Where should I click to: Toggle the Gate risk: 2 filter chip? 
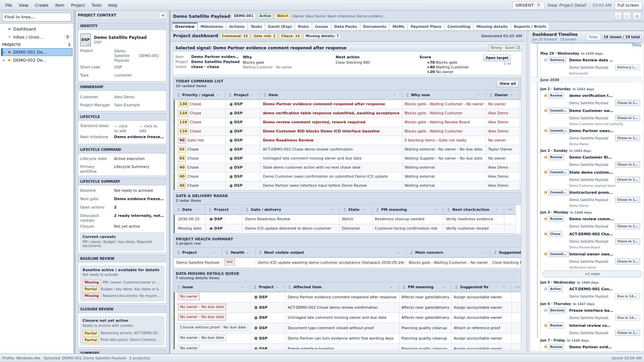click(x=264, y=36)
